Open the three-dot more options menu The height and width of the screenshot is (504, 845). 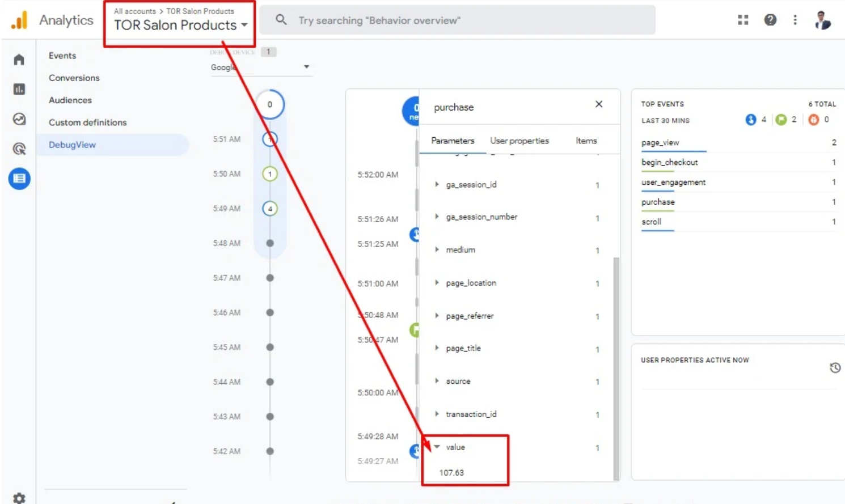795,20
